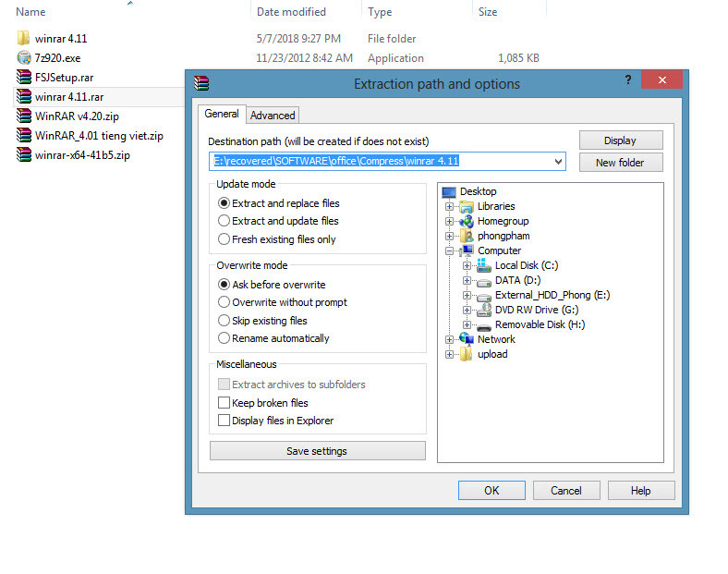Viewport: 728px width, 574px height.
Task: Expand the External_HDD_Phong (E:) node
Action: (x=467, y=296)
